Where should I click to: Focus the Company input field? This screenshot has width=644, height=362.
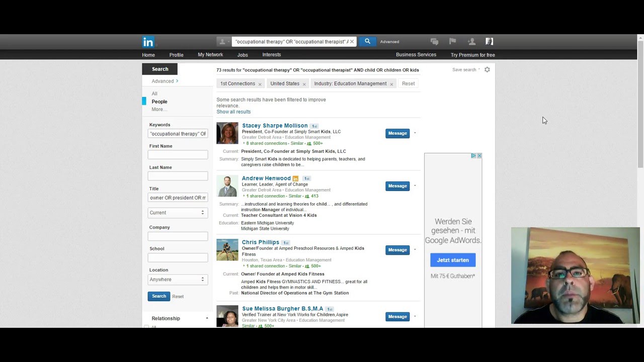(x=178, y=236)
